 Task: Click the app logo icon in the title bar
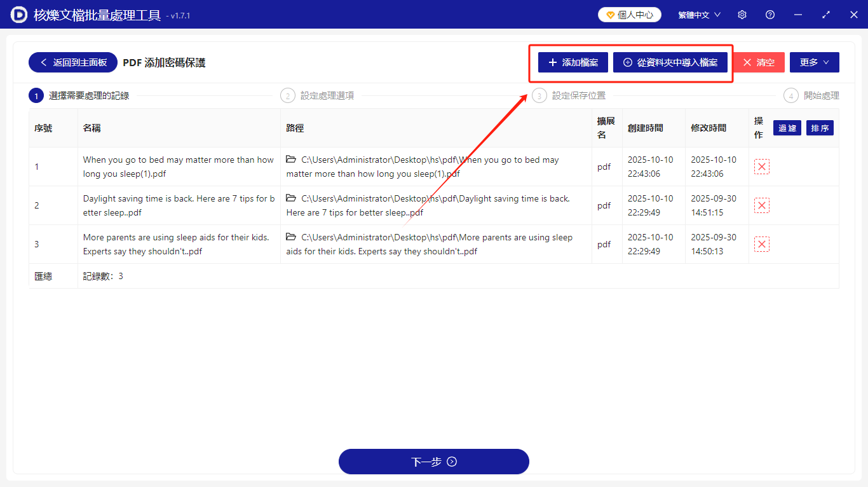pos(18,14)
